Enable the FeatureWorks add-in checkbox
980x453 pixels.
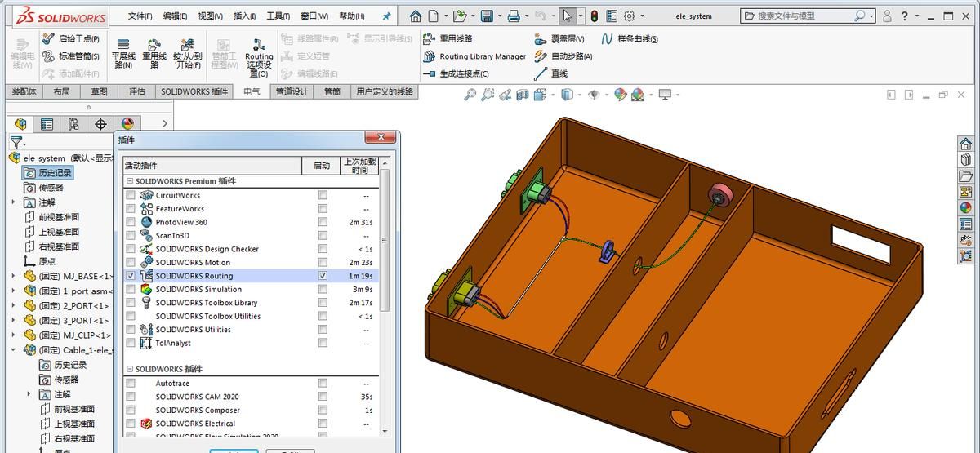[x=131, y=209]
